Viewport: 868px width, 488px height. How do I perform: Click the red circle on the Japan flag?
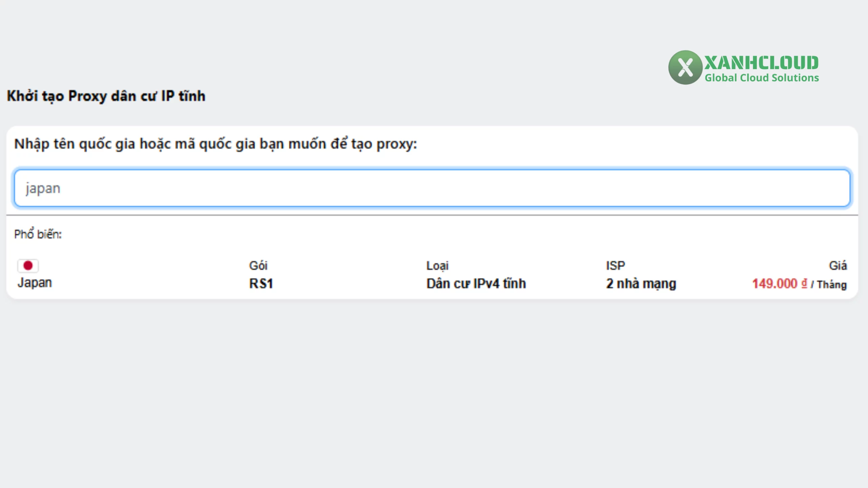pos(28,265)
